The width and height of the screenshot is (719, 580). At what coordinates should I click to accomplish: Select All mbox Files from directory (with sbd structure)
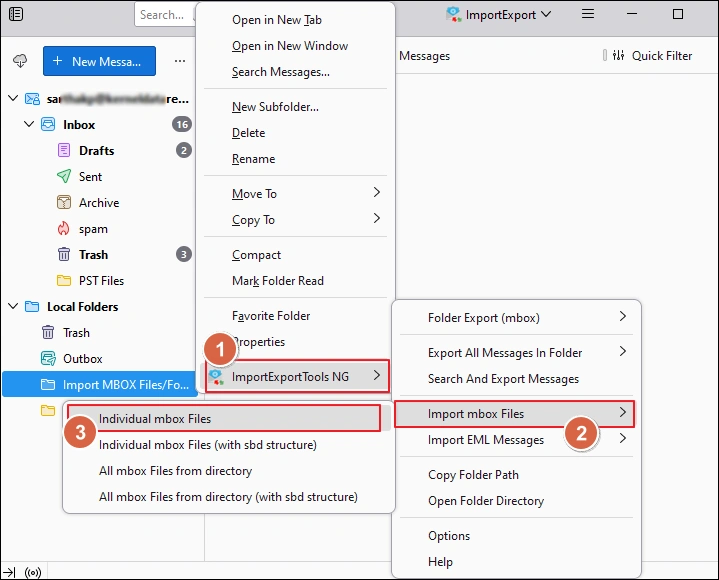click(x=228, y=497)
